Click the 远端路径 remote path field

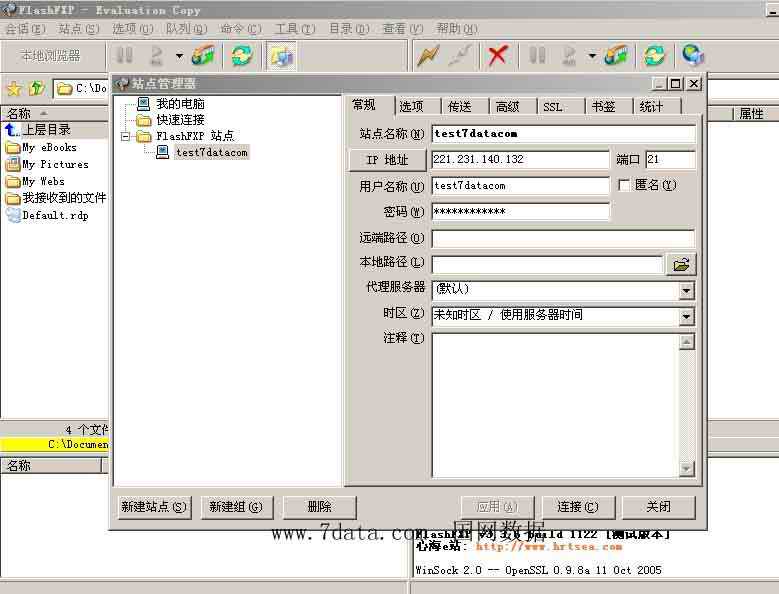[x=563, y=238]
